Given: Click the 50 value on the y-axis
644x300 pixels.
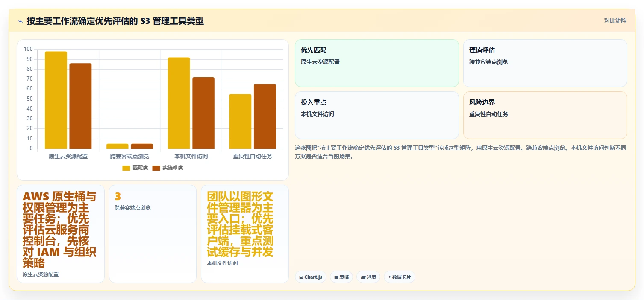Looking at the screenshot, I should pos(29,99).
